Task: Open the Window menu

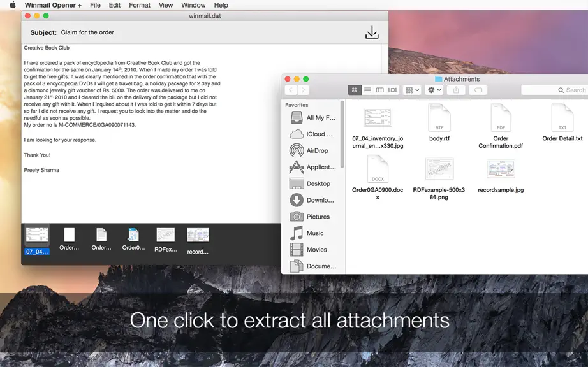Action: coord(193,5)
